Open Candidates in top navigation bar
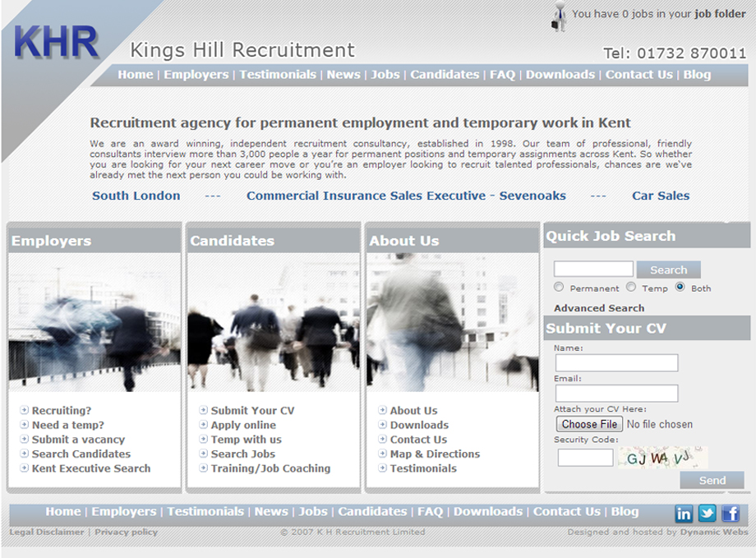This screenshot has height=558, width=756. (x=445, y=75)
